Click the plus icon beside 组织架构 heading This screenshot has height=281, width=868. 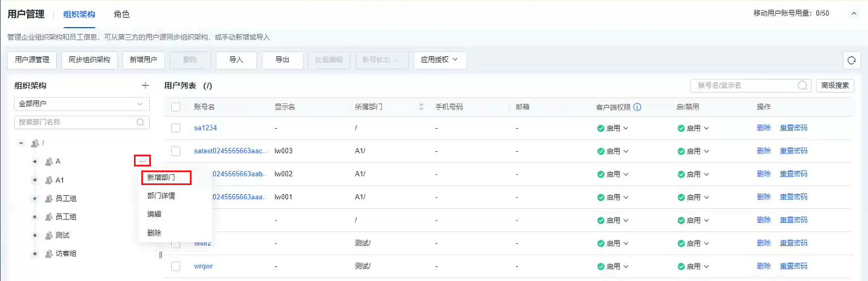[145, 86]
